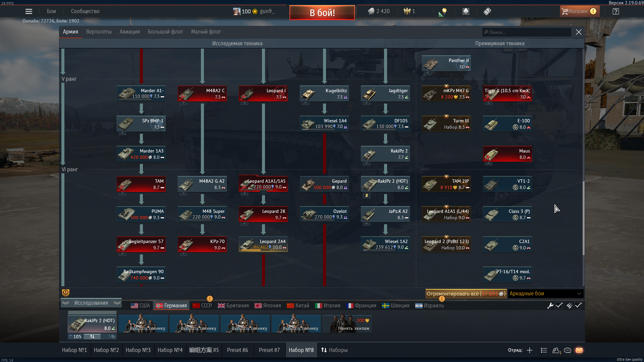Click the crew swap arrows on RakJPz slot
Image resolution: width=644 pixels, height=362 pixels.
pyautogui.click(x=92, y=337)
